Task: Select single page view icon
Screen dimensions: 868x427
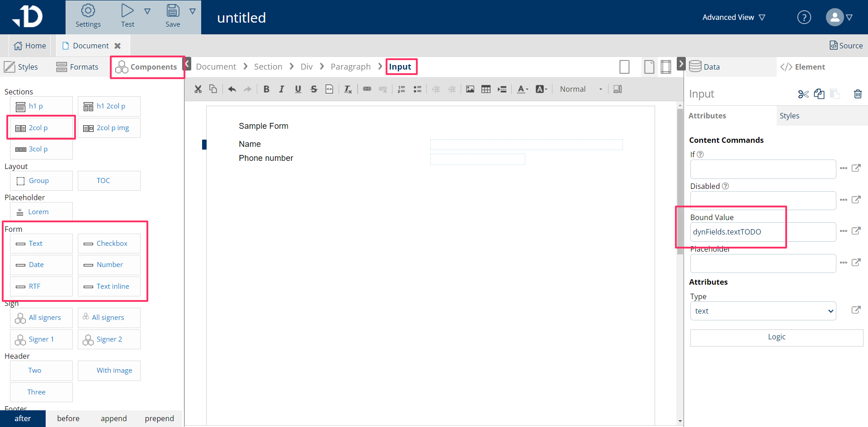Action: (x=624, y=67)
